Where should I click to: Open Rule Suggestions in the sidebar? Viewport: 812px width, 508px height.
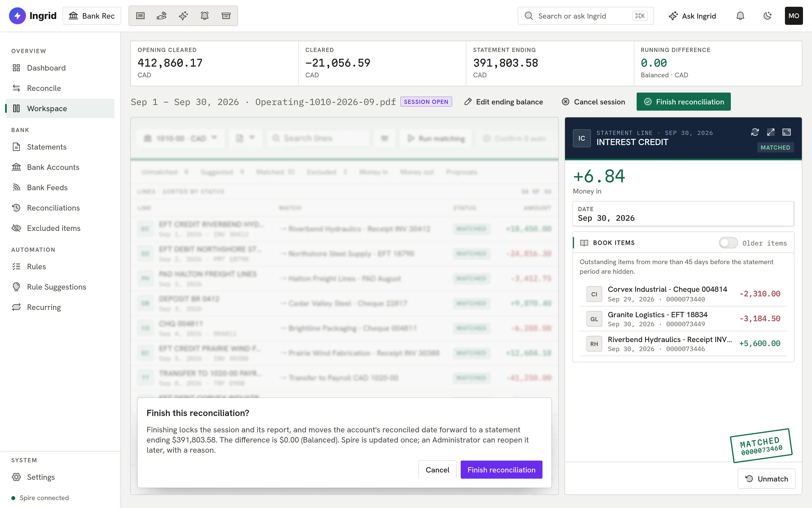(60, 286)
